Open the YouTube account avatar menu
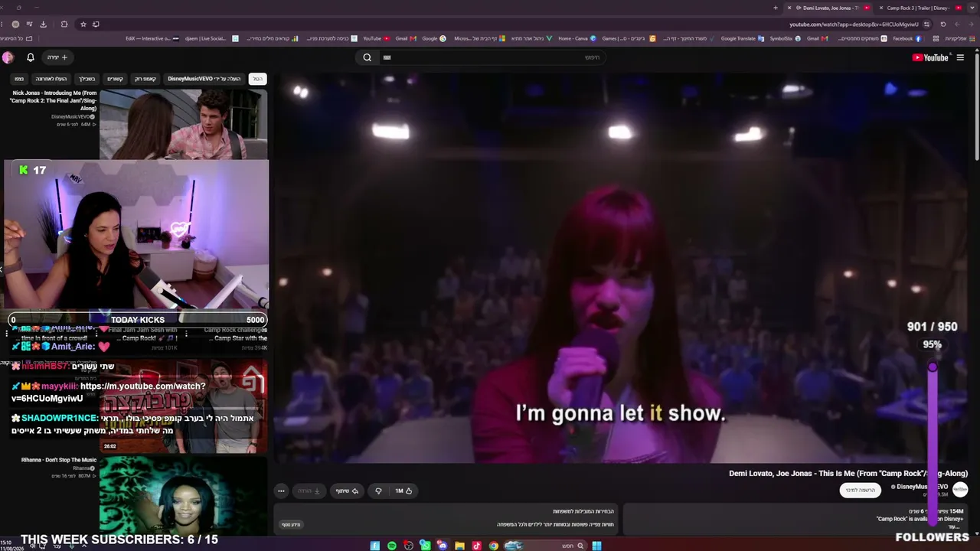 coord(8,57)
